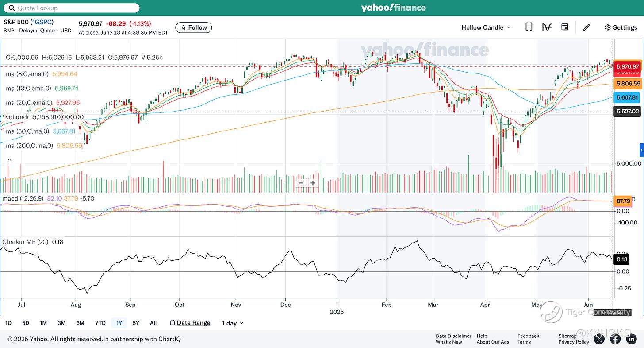Collapse the volume panel caret
Viewport: 644px width, 348px height.
click(9, 159)
